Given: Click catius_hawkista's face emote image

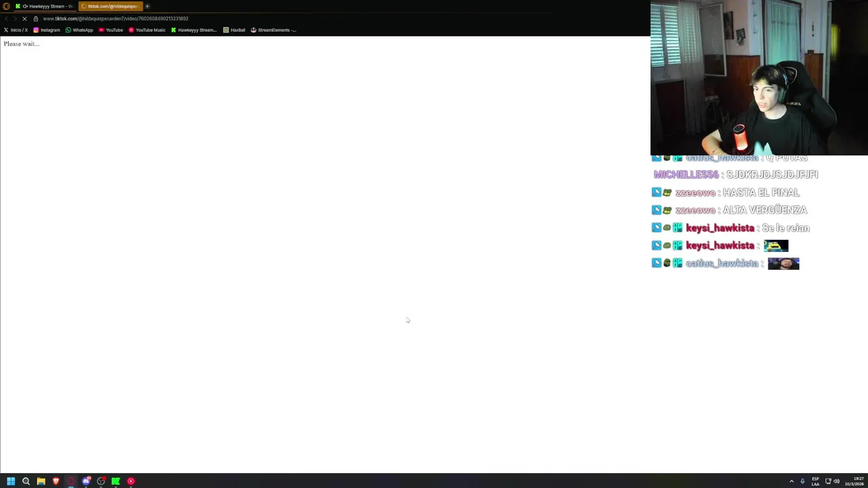Looking at the screenshot, I should (783, 263).
